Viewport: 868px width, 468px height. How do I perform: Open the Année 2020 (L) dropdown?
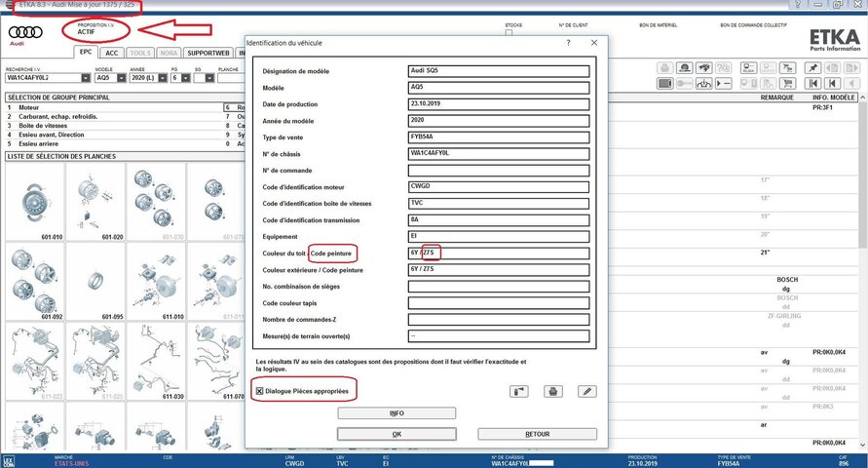tap(162, 78)
